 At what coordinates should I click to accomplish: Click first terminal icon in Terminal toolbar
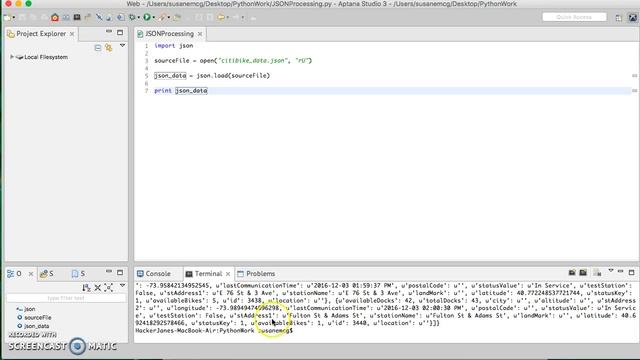pyautogui.click(x=572, y=273)
